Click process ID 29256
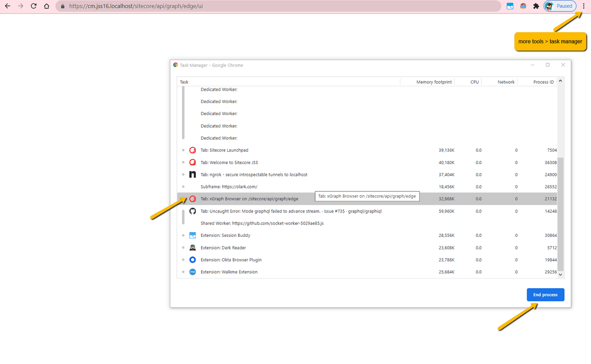Screen dimensions: 591x364 click(551, 272)
